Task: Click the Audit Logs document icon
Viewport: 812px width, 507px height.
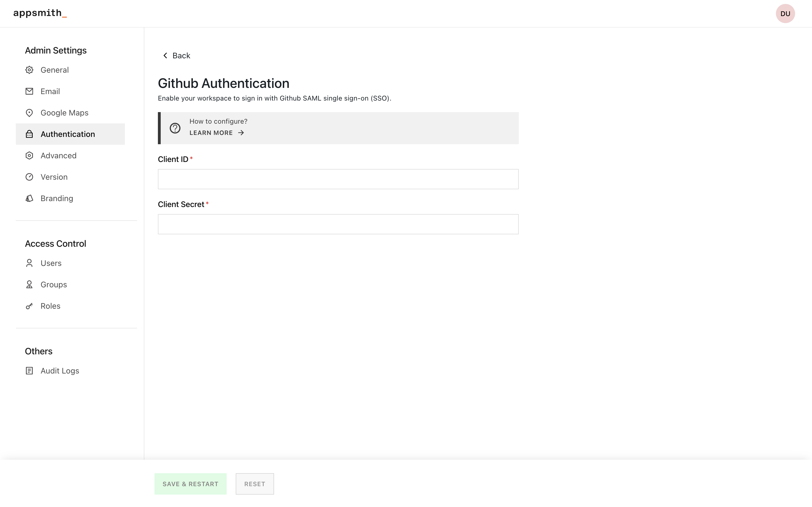Action: [29, 370]
